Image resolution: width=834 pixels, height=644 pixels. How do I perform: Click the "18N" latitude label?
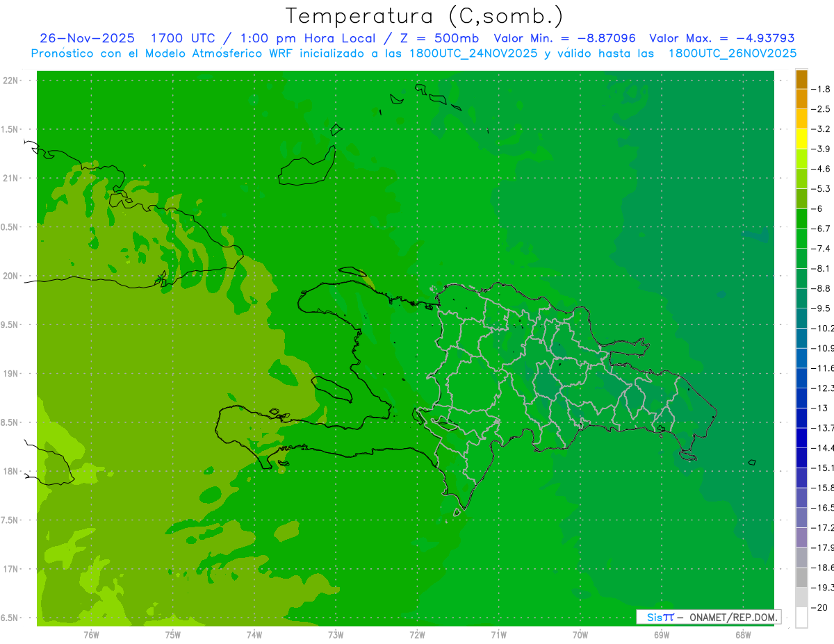coord(10,472)
